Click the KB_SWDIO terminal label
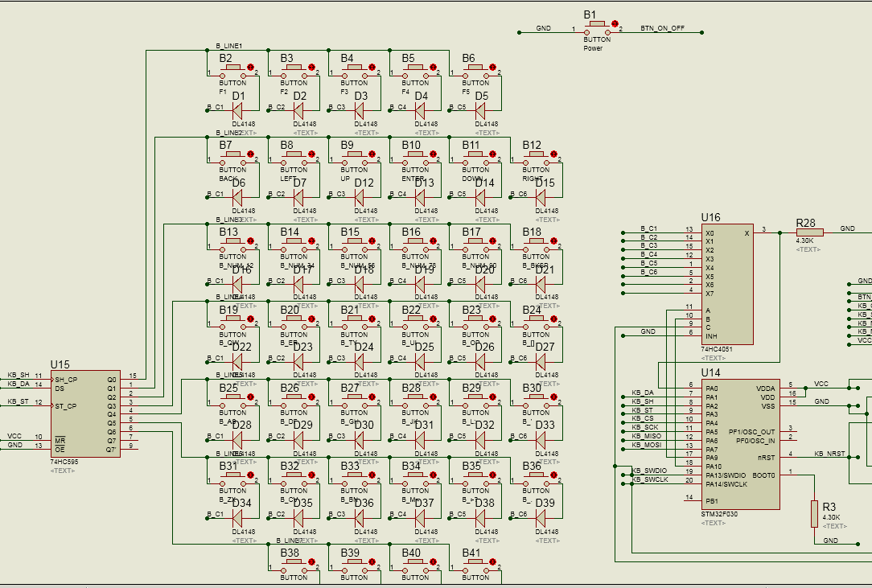This screenshot has height=588, width=872. (649, 471)
